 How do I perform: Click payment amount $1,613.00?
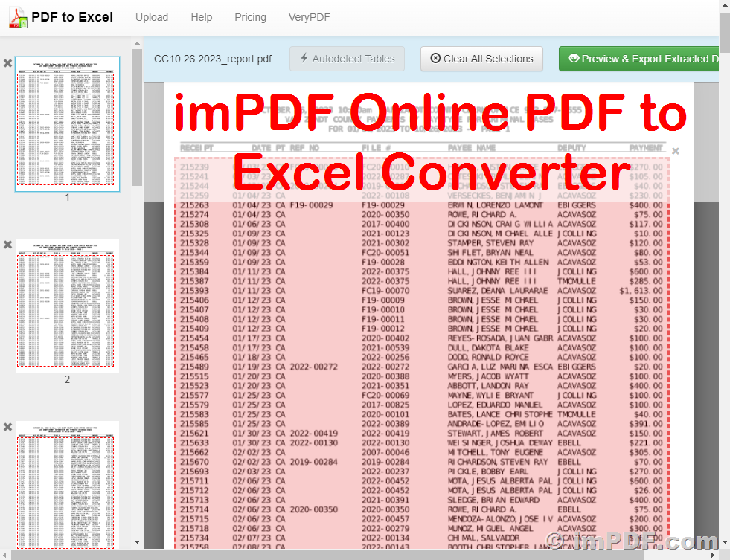[641, 291]
